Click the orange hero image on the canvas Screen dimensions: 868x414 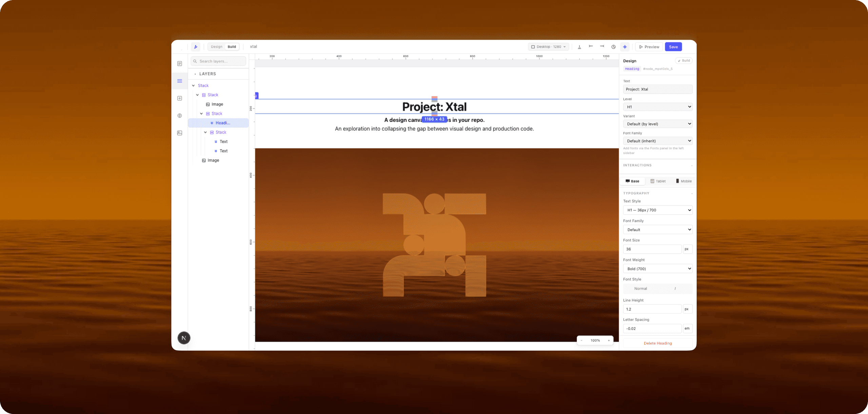(437, 245)
